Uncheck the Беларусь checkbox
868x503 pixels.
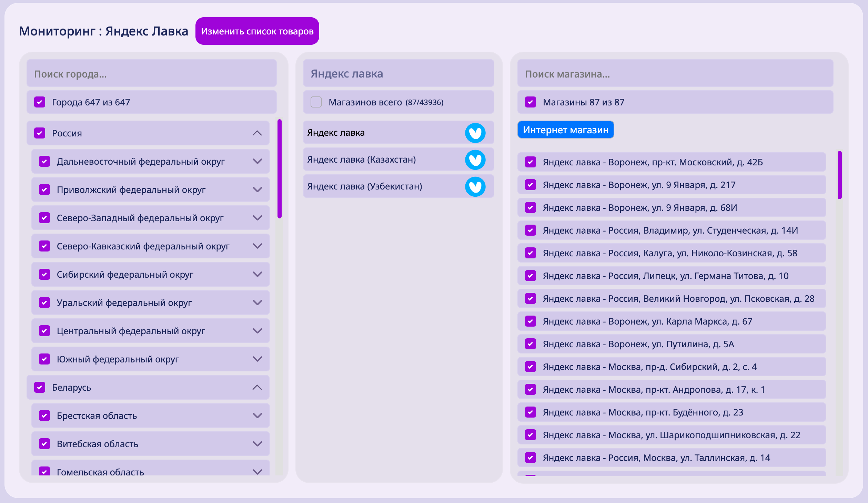[40, 387]
